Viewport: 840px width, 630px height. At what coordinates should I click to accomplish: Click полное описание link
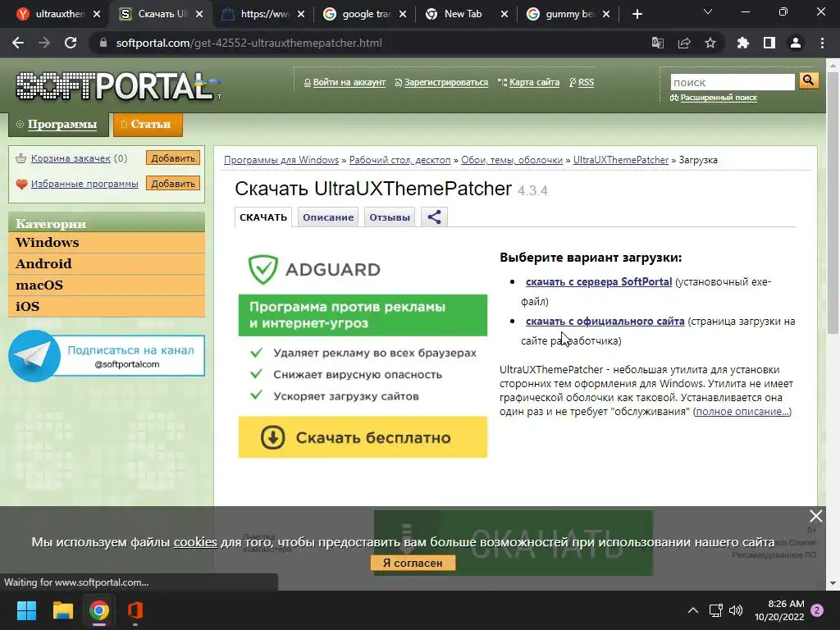742,412
